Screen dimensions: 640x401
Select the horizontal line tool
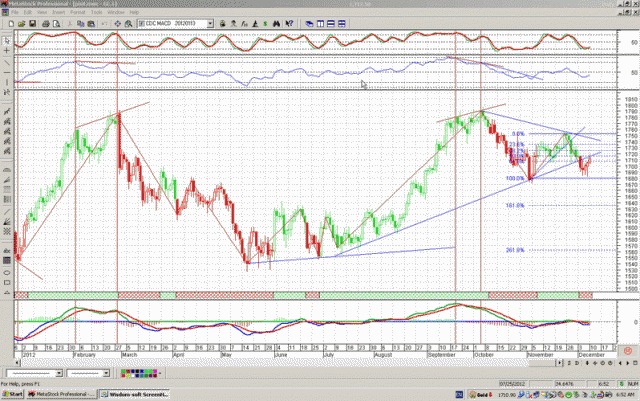[x=7, y=73]
